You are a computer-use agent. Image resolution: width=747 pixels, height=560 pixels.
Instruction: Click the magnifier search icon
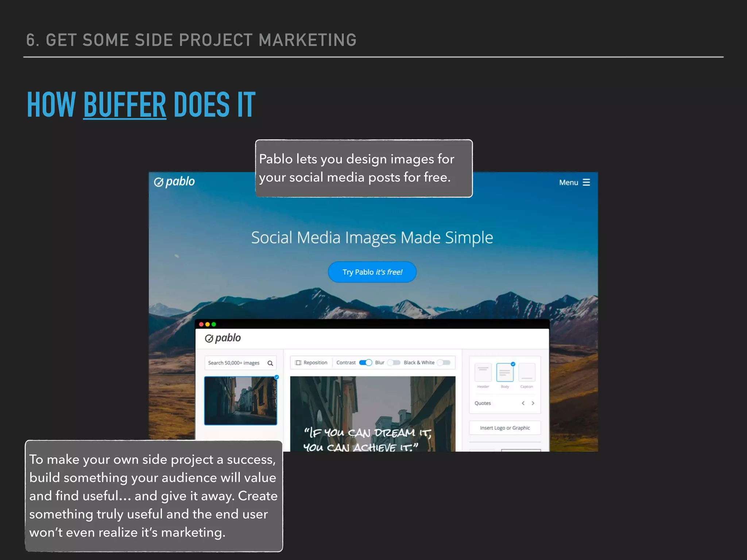(270, 363)
